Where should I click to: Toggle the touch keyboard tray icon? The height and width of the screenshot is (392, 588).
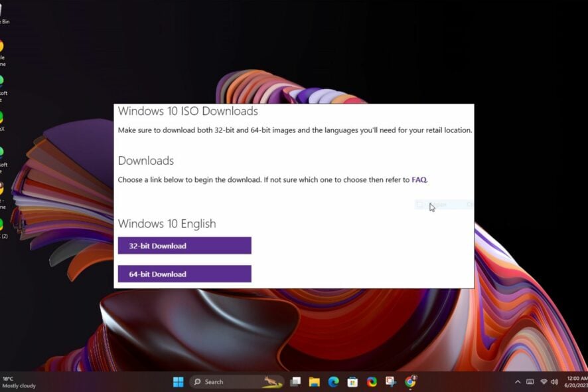tap(529, 382)
